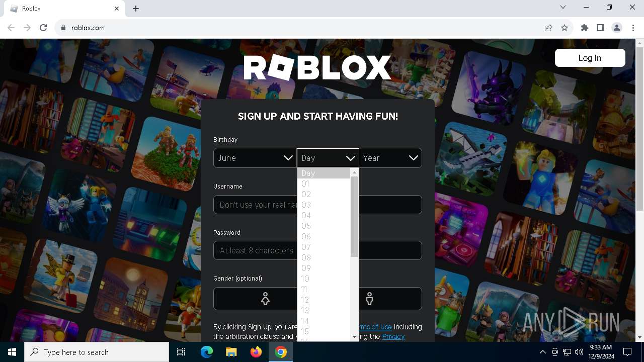Open the Privacy link
The height and width of the screenshot is (362, 644).
[393, 336]
